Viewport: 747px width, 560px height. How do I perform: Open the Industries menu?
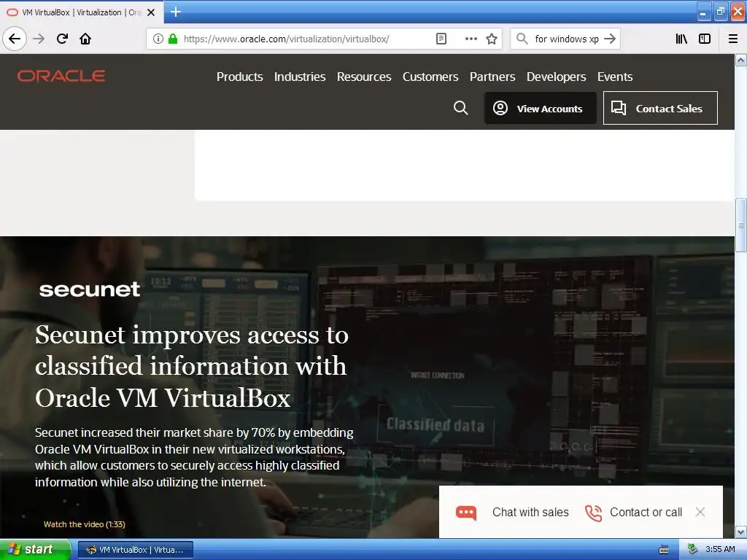(x=300, y=77)
